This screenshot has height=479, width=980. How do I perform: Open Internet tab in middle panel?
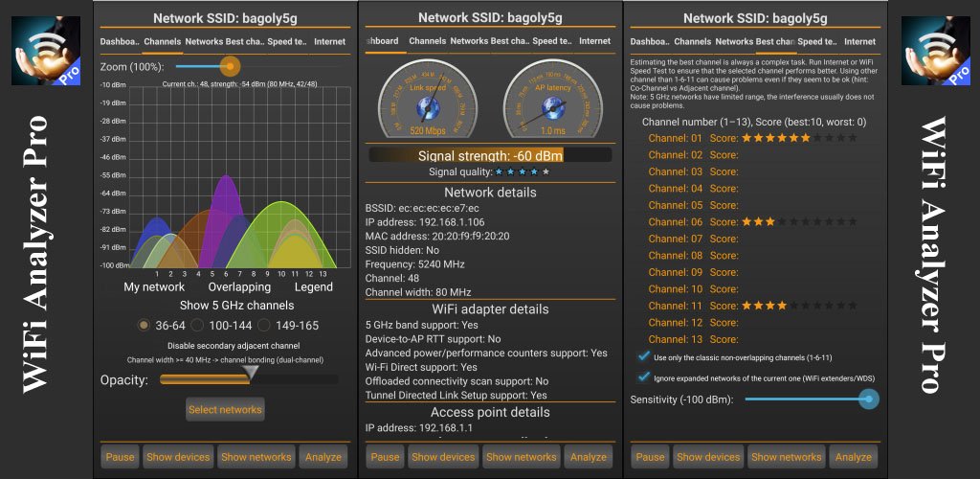[x=594, y=41]
